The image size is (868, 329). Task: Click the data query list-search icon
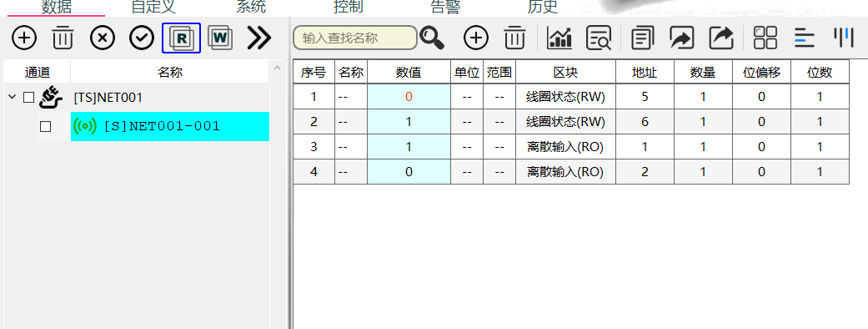[599, 38]
